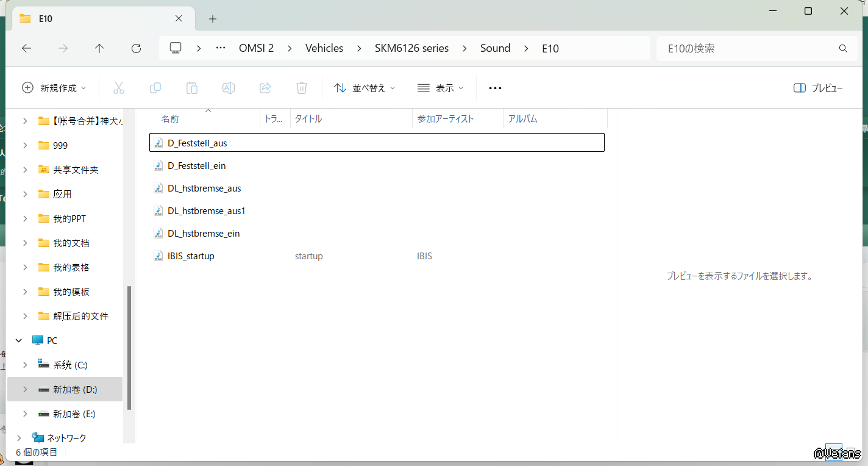Click the WAV icon of DL_hstbremse_aus

click(x=158, y=188)
